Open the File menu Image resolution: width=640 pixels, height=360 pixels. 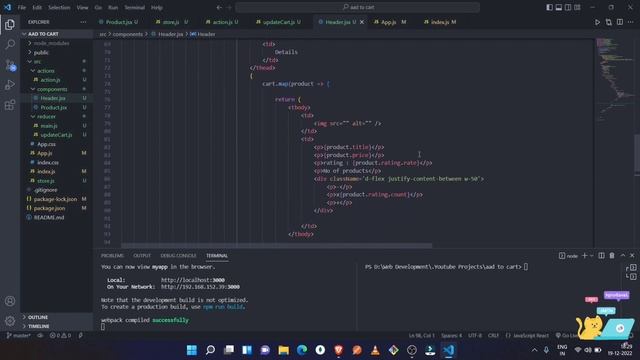pyautogui.click(x=22, y=7)
